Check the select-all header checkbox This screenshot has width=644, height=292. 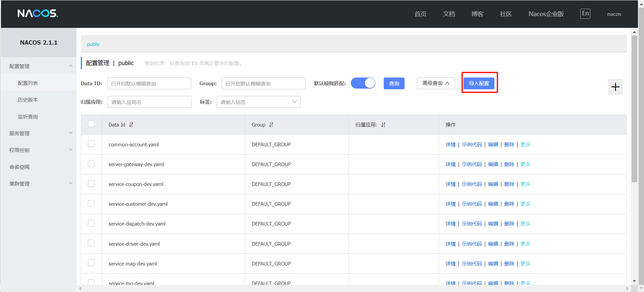point(91,124)
